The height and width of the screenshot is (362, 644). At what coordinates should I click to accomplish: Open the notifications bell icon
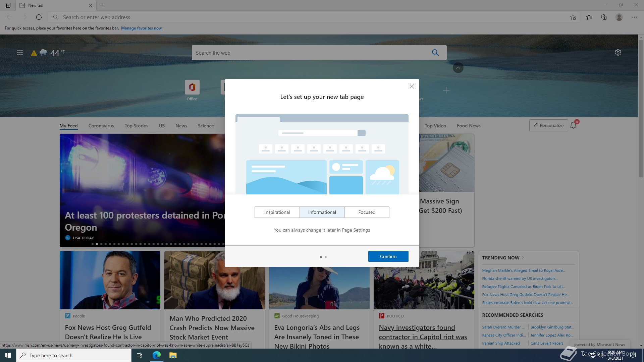click(574, 125)
